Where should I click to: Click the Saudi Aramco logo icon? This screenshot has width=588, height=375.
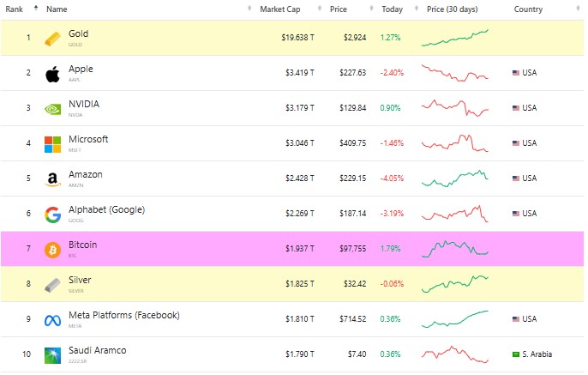pos(52,354)
